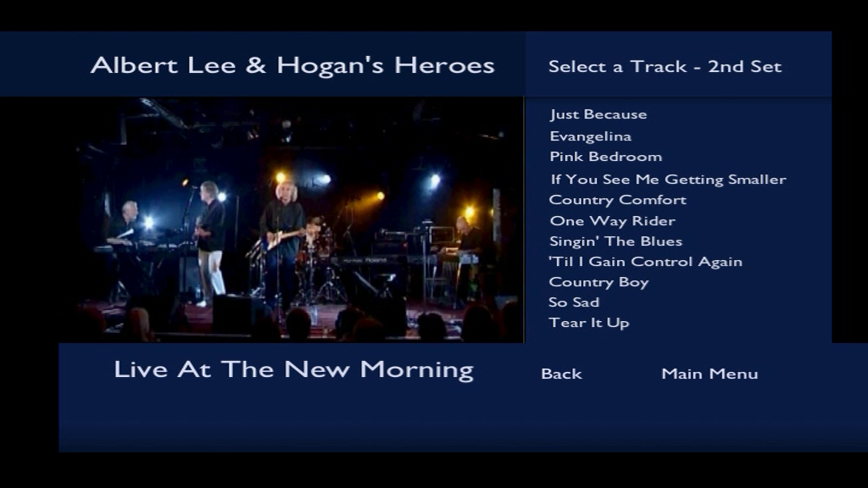Select Singin' The Blues
868x488 pixels.
point(615,241)
